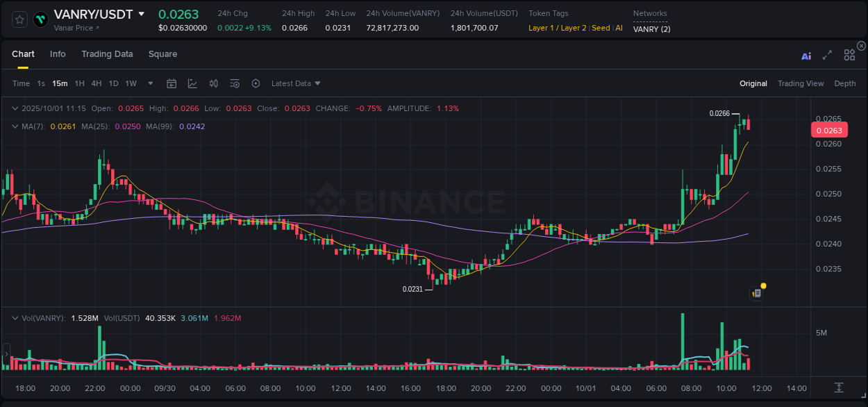Open the hexagon chart settings icon
This screenshot has height=407, width=868.
pyautogui.click(x=256, y=83)
